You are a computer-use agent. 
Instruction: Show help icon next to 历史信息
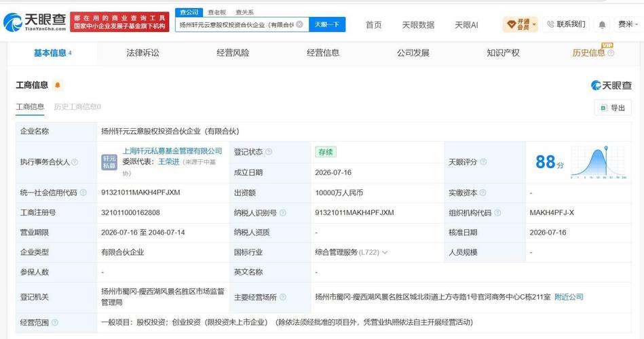point(611,53)
